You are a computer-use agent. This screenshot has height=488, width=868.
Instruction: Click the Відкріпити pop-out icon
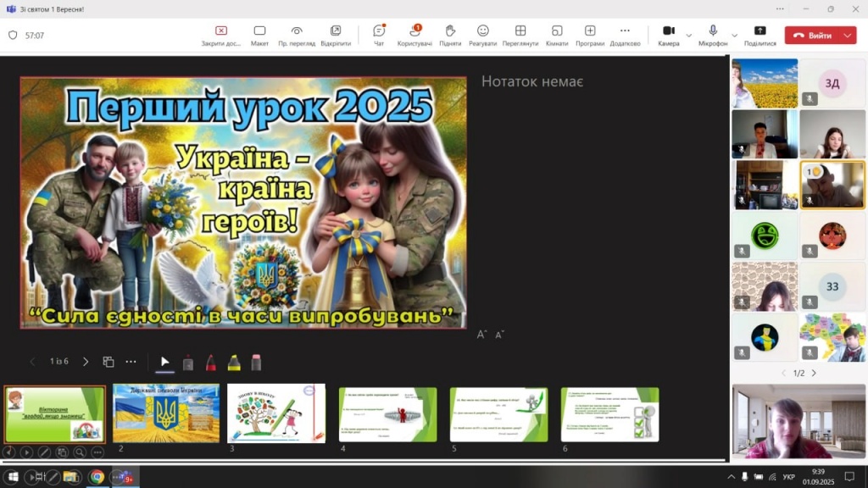point(336,35)
